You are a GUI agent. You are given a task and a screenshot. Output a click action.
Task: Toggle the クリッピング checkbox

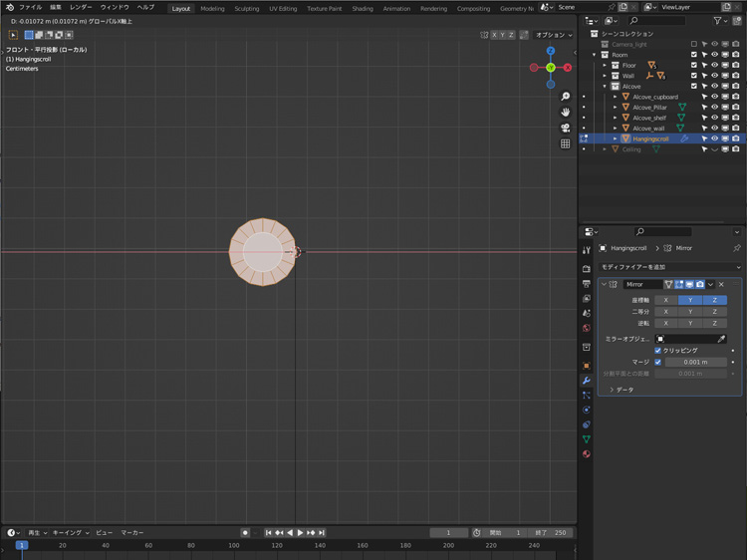tap(658, 351)
